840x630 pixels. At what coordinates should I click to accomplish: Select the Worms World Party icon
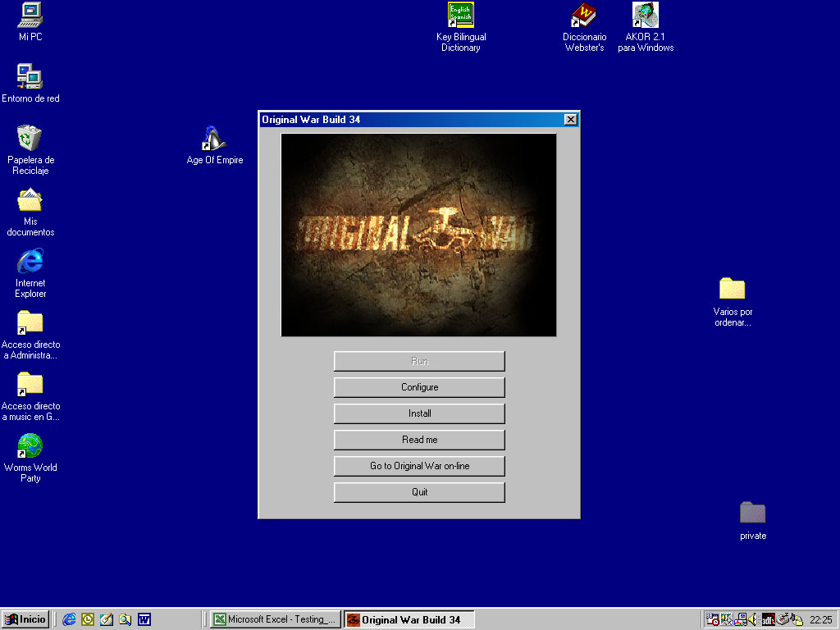(30, 458)
